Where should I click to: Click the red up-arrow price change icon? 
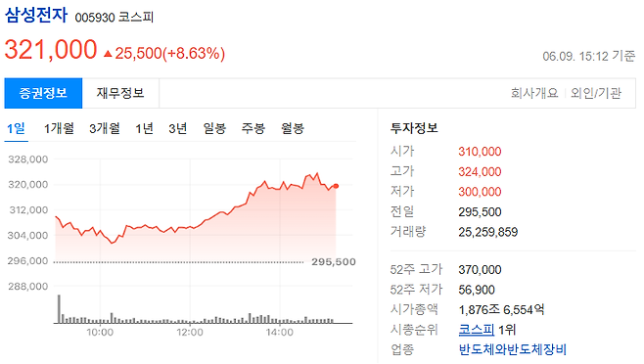pyautogui.click(x=108, y=54)
